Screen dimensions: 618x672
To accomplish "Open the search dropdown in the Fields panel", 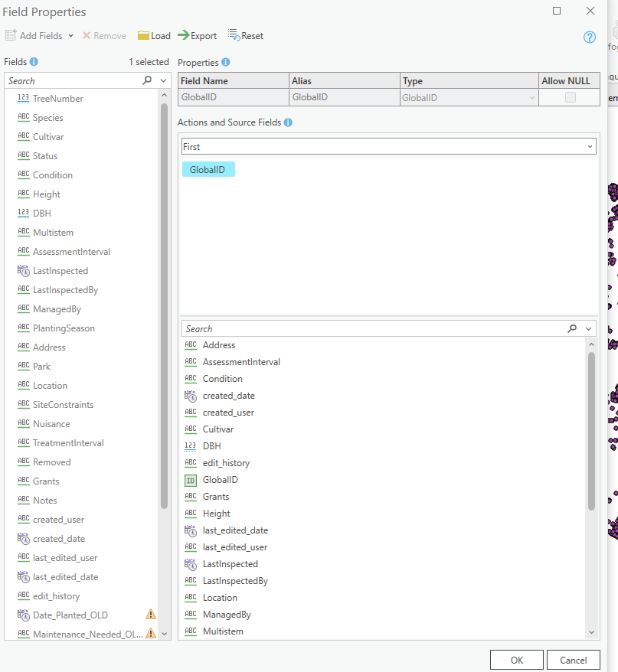I will [164, 80].
